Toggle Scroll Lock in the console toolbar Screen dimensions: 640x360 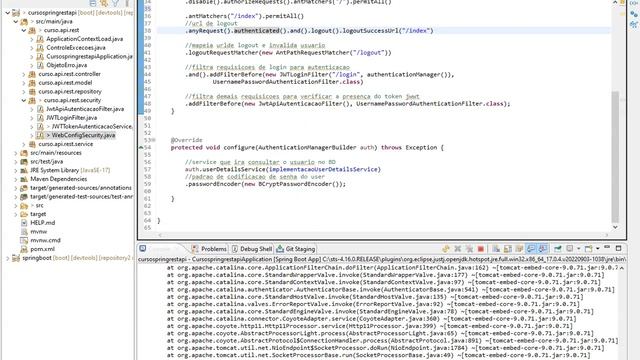coord(508,249)
